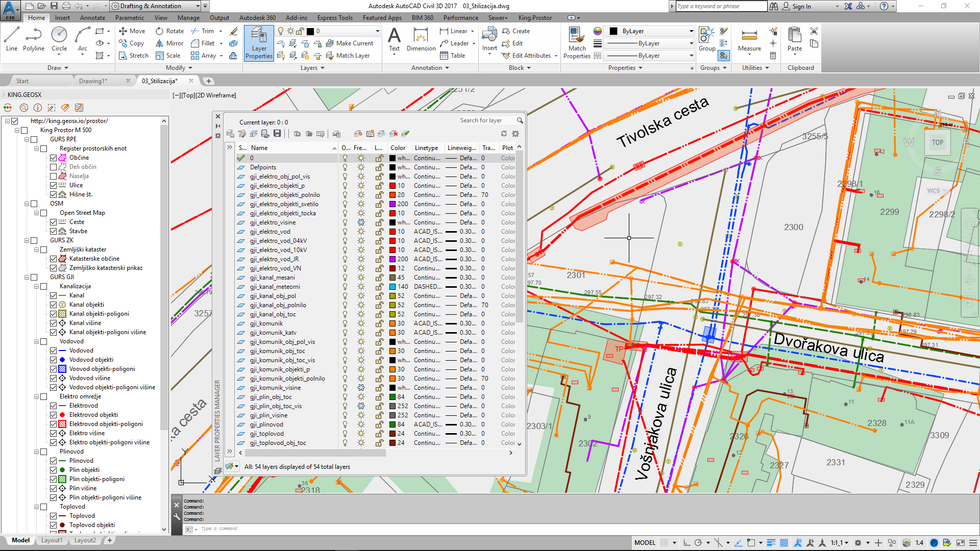Switch to Drawing1 document tab
The height and width of the screenshot is (551, 980).
click(93, 81)
